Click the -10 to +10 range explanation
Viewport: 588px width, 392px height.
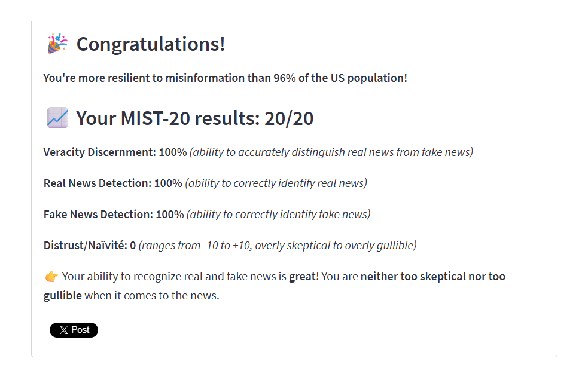pos(278,246)
